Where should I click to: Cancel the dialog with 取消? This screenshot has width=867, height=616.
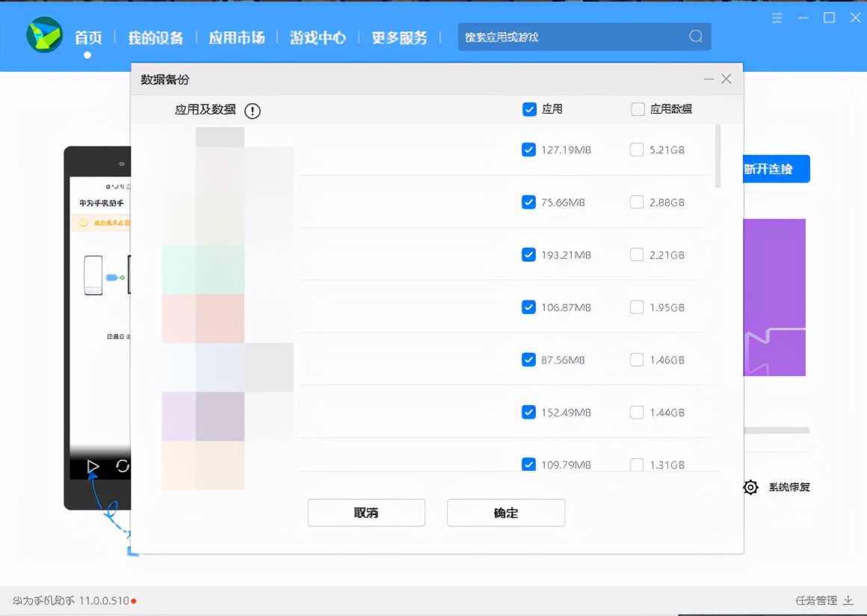[x=366, y=512]
